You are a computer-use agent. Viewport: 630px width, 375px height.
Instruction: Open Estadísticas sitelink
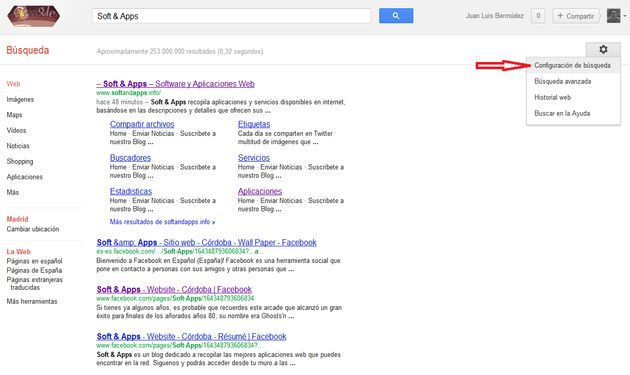(x=131, y=191)
